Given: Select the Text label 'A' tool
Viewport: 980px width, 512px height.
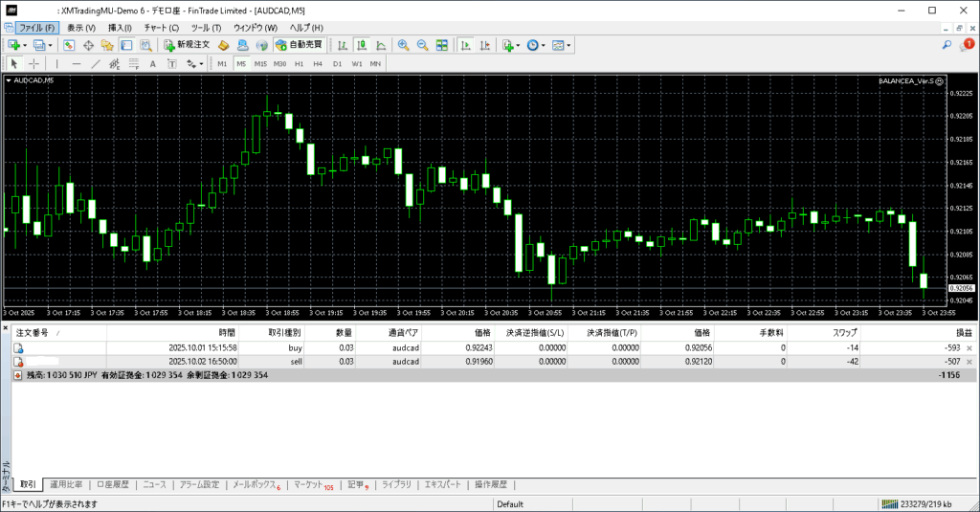Looking at the screenshot, I should tap(153, 64).
